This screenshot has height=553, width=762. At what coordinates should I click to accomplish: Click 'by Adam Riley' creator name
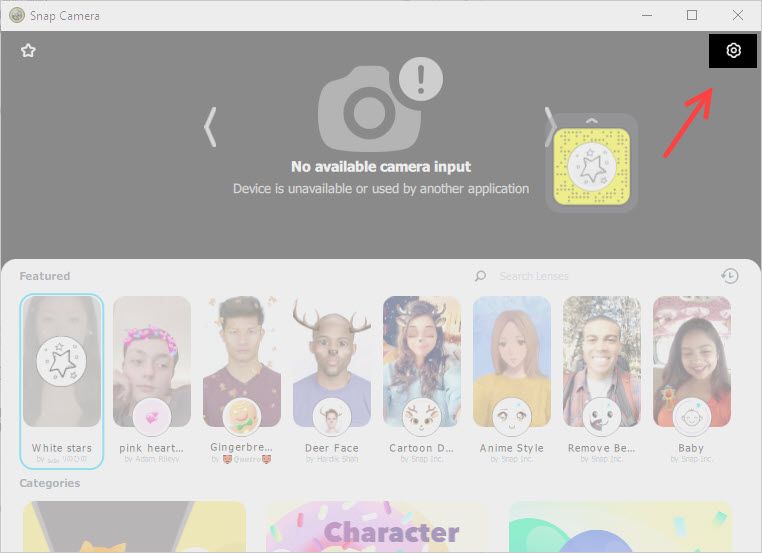152,459
